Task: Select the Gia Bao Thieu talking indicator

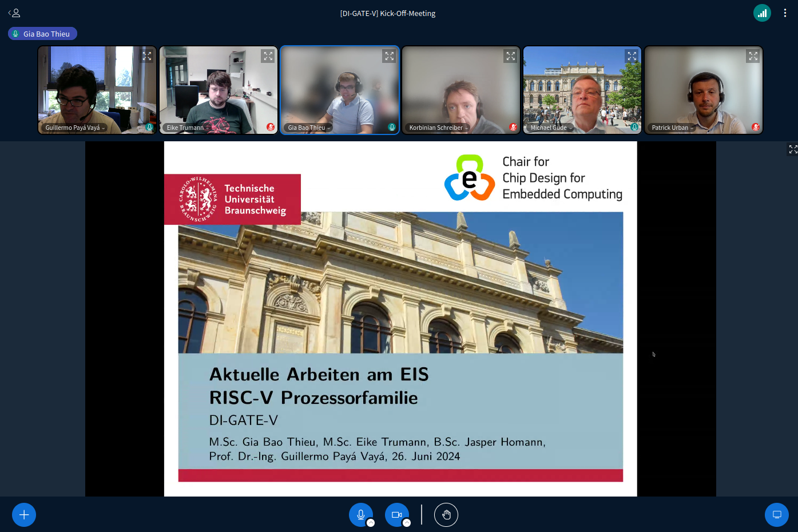Action: click(x=42, y=34)
